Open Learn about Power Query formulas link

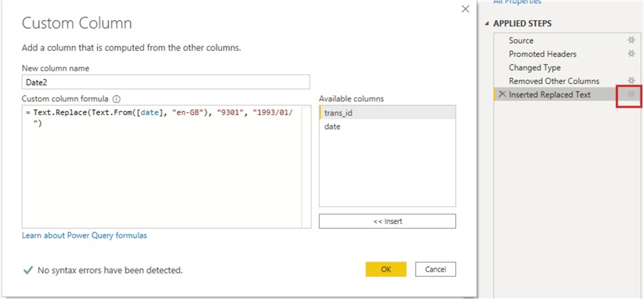click(x=84, y=235)
